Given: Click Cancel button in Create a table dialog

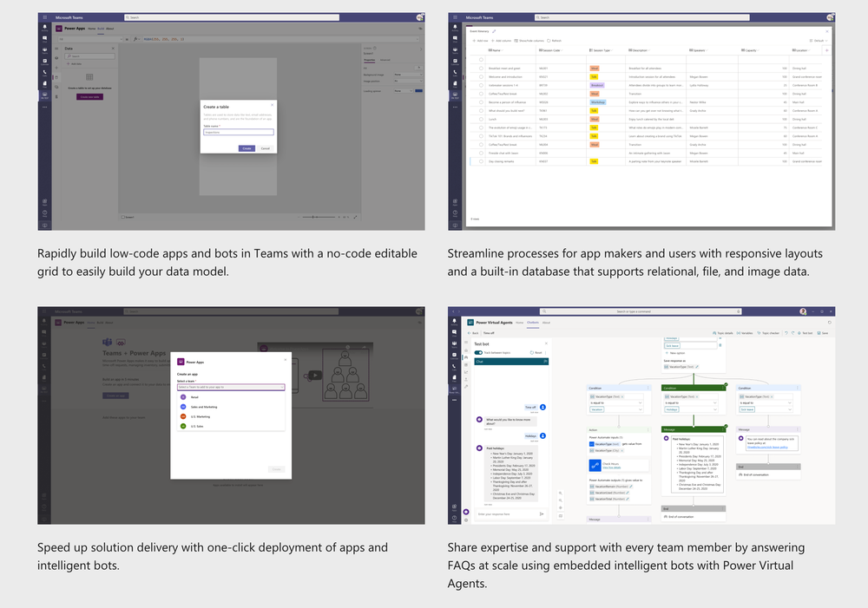Looking at the screenshot, I should [265, 148].
